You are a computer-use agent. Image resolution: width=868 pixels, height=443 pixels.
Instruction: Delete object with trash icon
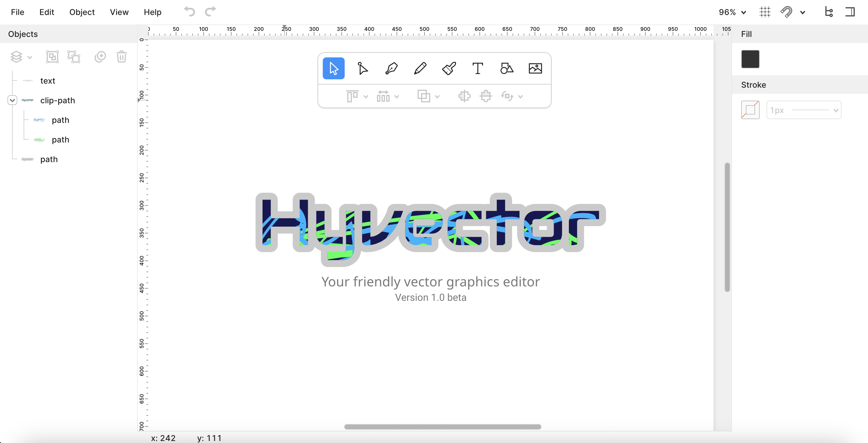[x=122, y=57]
